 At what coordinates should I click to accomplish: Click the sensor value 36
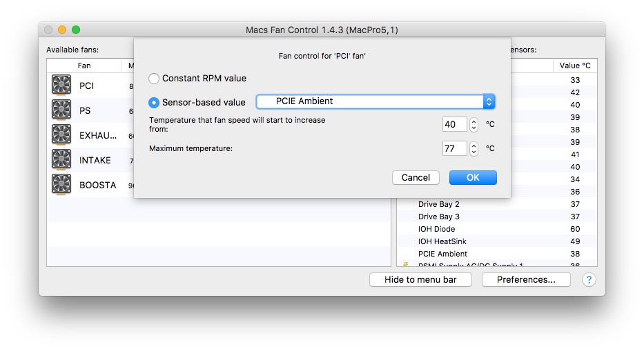click(x=575, y=192)
